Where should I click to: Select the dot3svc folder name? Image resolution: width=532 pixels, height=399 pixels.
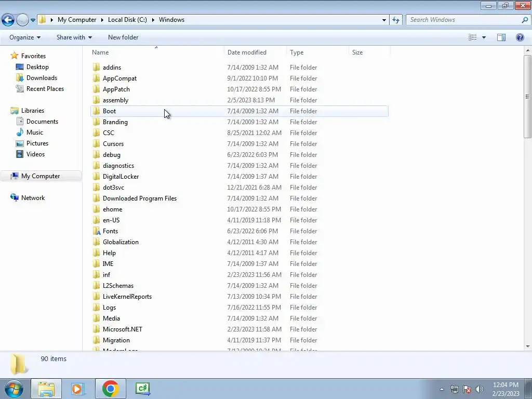pyautogui.click(x=113, y=187)
